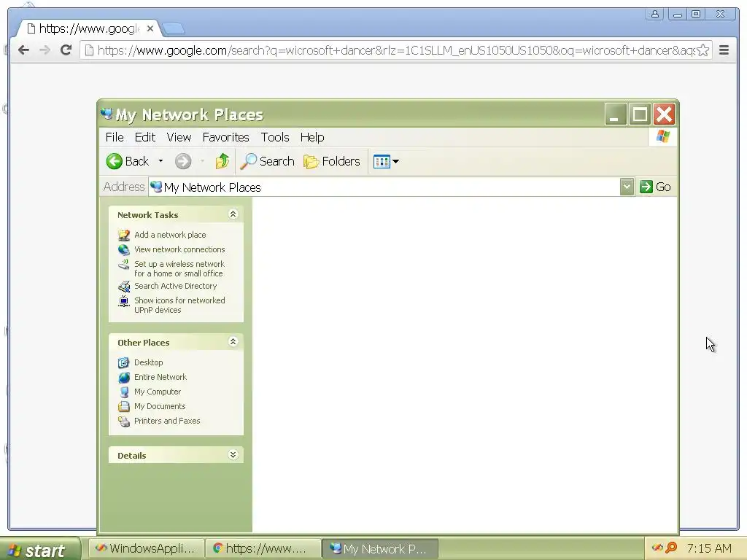The width and height of the screenshot is (747, 560).
Task: Select the https://www.google Chrome tab
Action: (x=88, y=28)
